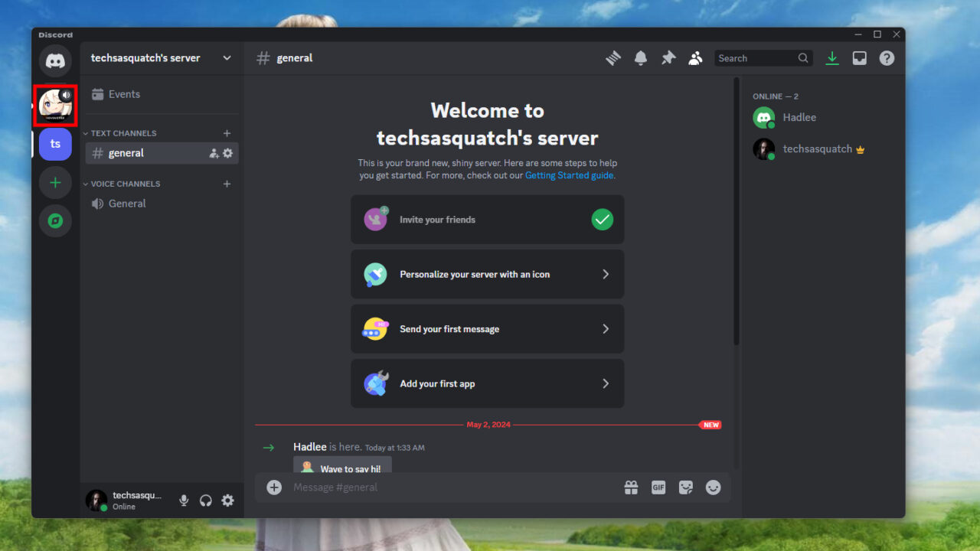Mute the microphone

click(x=183, y=500)
